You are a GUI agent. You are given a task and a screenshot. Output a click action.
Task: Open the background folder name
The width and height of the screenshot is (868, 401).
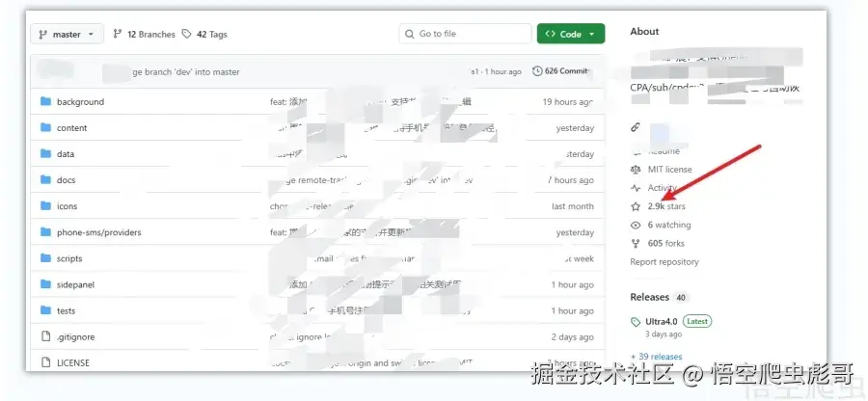point(80,102)
